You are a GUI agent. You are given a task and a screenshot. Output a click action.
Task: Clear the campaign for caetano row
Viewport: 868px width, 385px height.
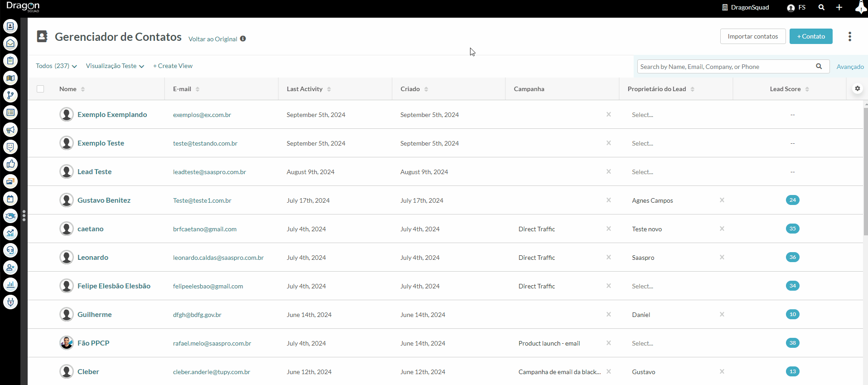click(609, 229)
